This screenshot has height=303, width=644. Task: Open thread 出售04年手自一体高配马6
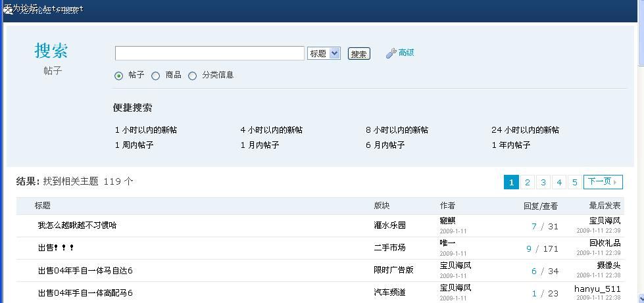coord(85,292)
